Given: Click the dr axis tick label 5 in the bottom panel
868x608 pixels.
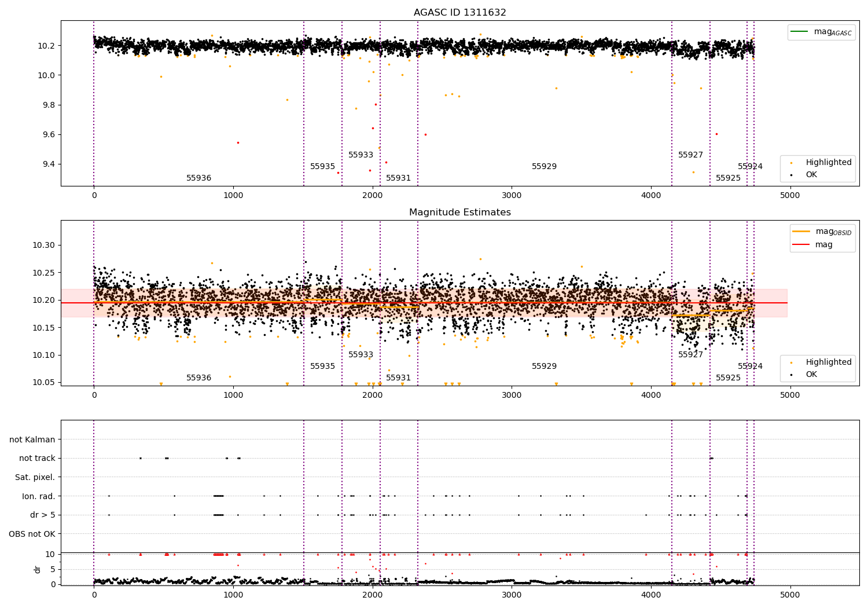Looking at the screenshot, I should tap(53, 569).
